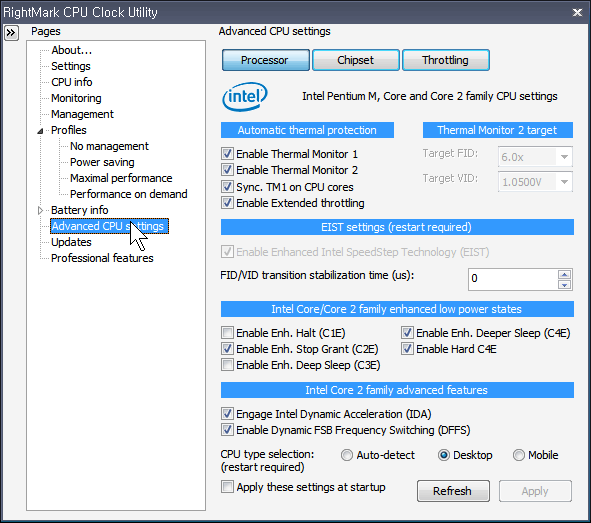Select Mobile CPU type
Screen dimensions: 591x523
coord(519,455)
